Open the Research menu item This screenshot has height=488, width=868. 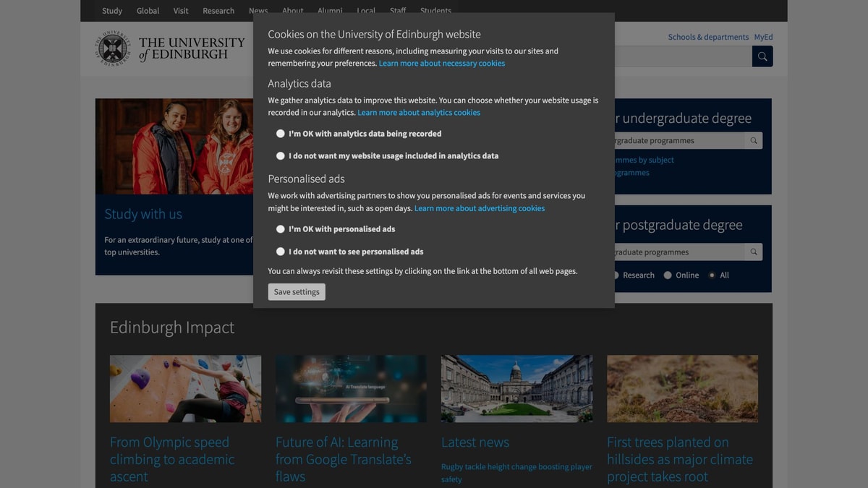tap(218, 11)
